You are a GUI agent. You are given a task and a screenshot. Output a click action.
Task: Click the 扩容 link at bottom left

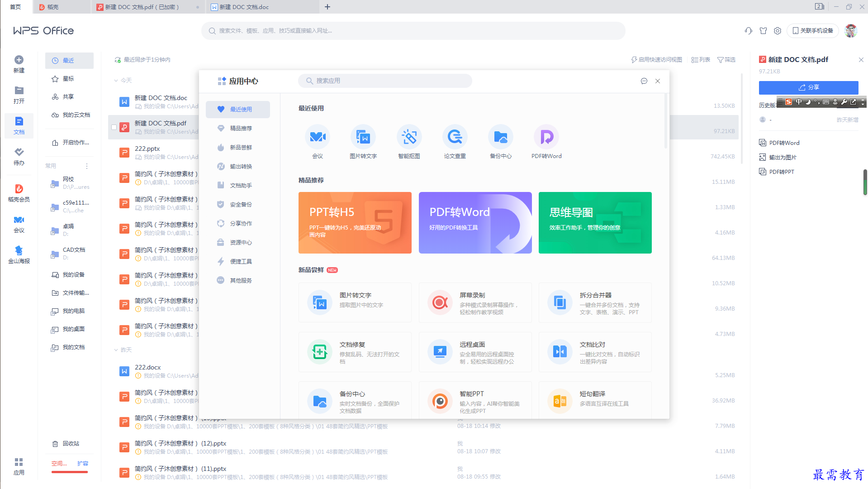(x=83, y=464)
